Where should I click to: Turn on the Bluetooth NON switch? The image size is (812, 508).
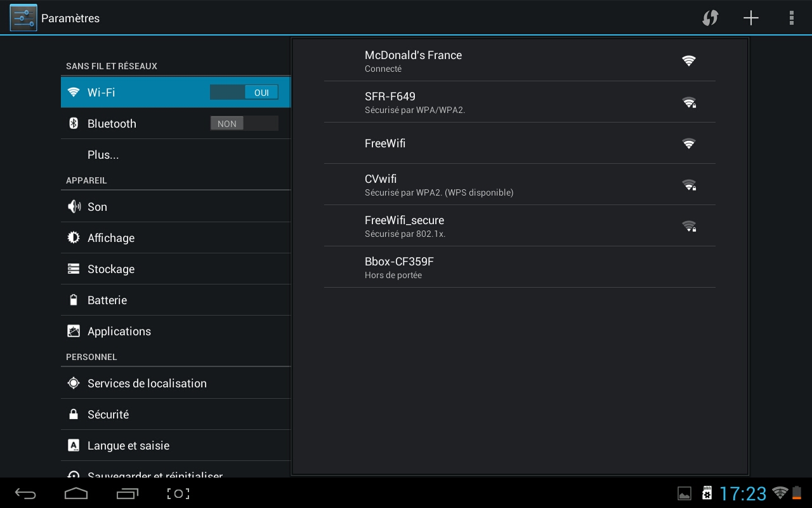[244, 123]
